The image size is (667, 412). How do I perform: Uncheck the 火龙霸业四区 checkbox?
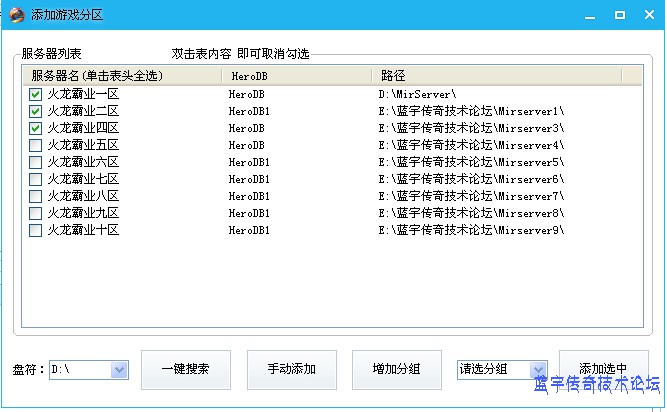click(x=36, y=128)
